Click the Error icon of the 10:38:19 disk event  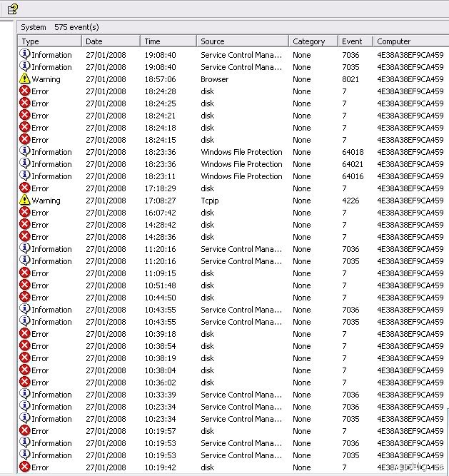(24, 358)
